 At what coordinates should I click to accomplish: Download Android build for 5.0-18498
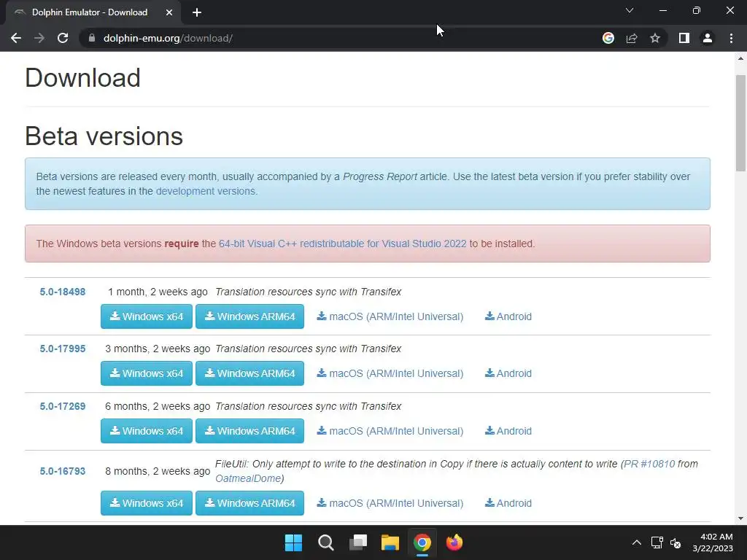click(508, 316)
